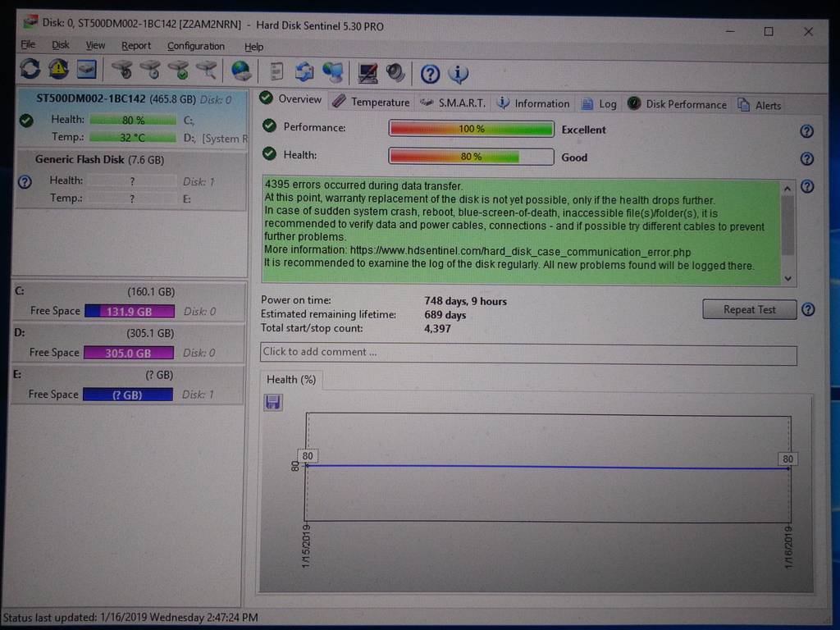Open the Disk menu
This screenshot has height=630, width=840.
[61, 46]
